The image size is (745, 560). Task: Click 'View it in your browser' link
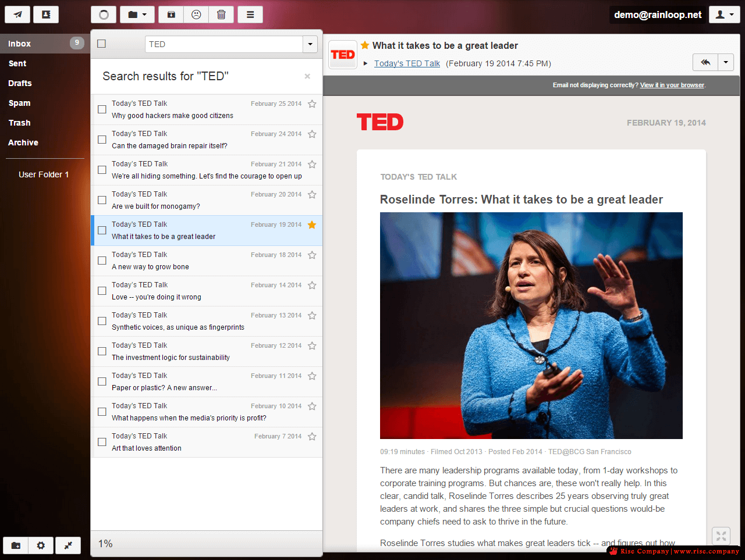point(672,85)
